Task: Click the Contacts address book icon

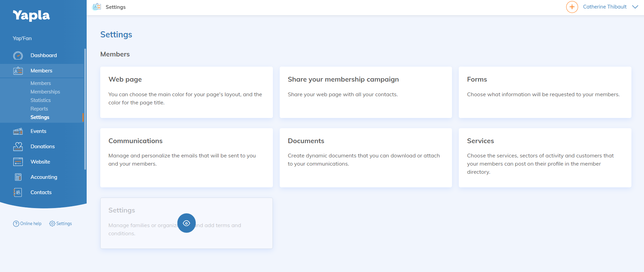Action: tap(18, 192)
